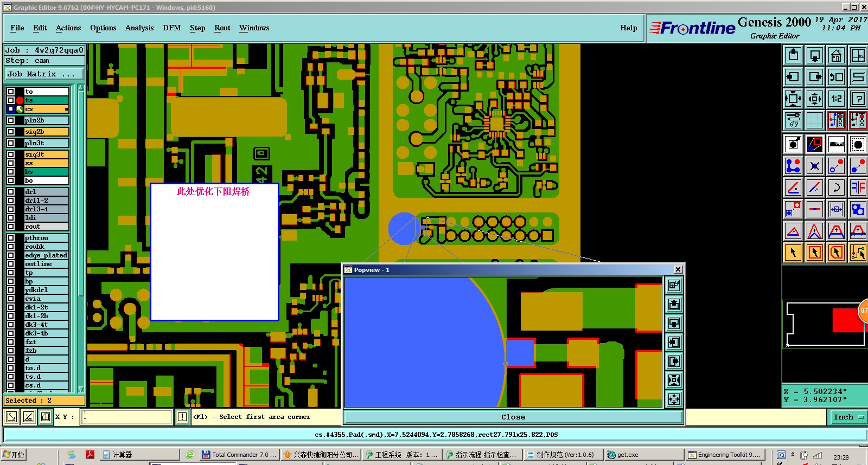Click the question mark help icon
This screenshot has height=465, width=868.
click(x=858, y=99)
